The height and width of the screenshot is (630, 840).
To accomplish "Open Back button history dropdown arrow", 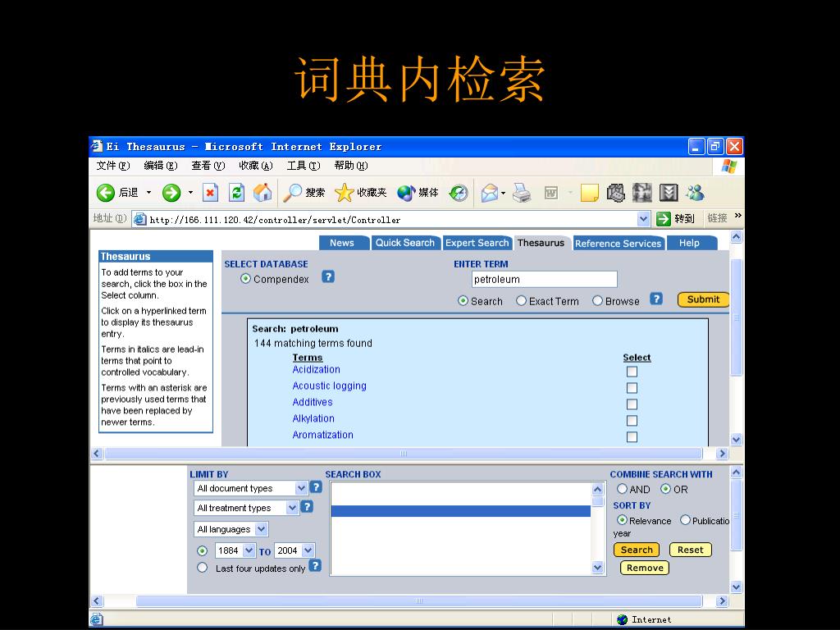I will click(148, 192).
